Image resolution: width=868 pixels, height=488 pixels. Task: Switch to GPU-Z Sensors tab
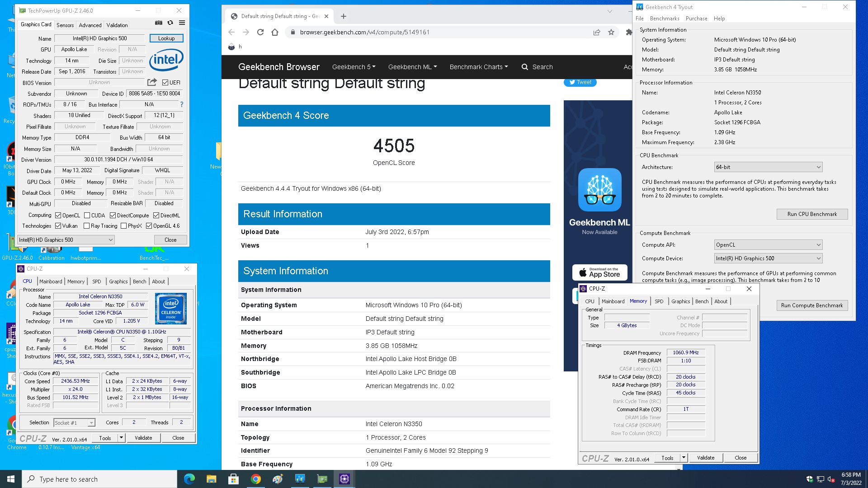click(x=65, y=25)
